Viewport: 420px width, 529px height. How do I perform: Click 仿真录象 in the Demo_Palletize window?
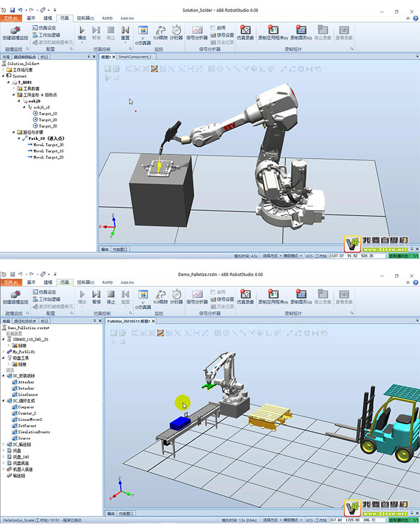245,297
